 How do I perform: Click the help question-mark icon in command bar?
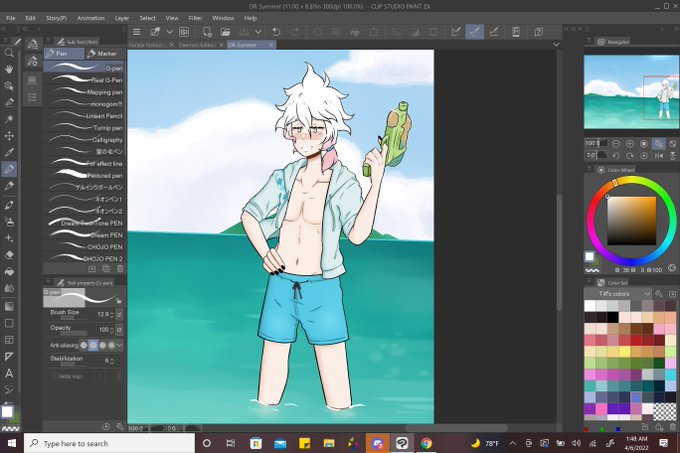539,32
